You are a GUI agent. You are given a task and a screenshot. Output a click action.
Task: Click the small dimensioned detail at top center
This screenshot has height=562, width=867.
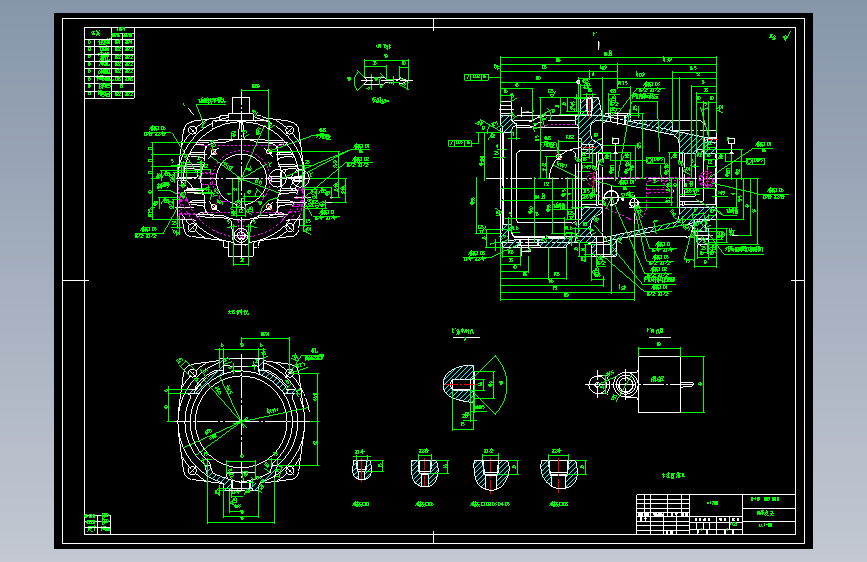tap(384, 76)
